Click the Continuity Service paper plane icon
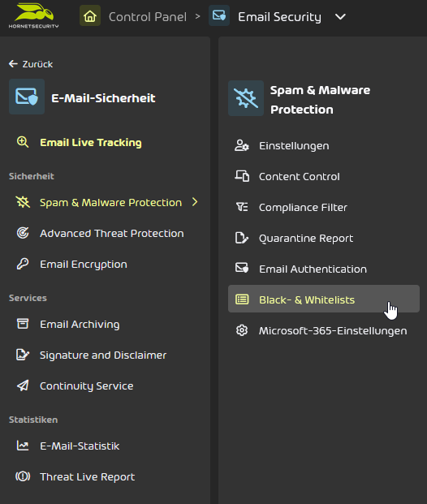427x504 pixels. (x=23, y=386)
